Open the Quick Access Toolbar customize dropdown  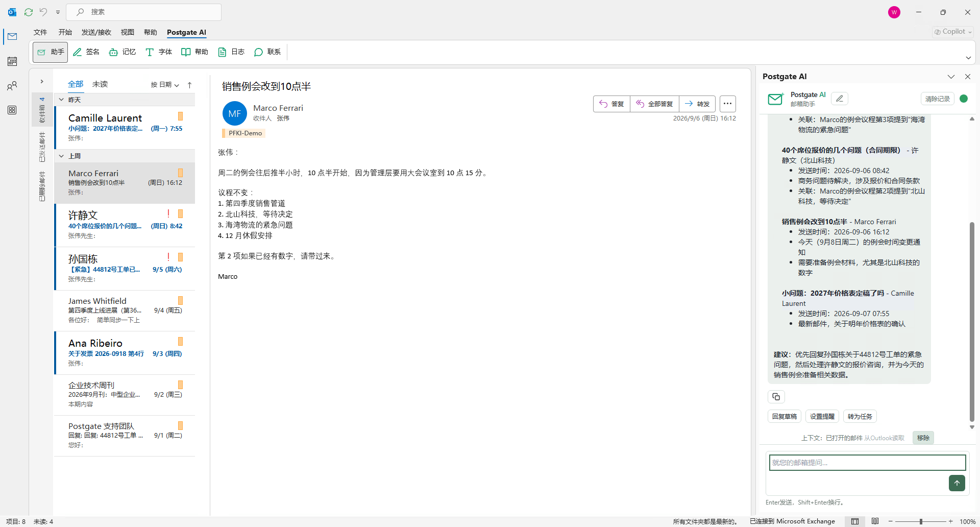click(x=58, y=12)
